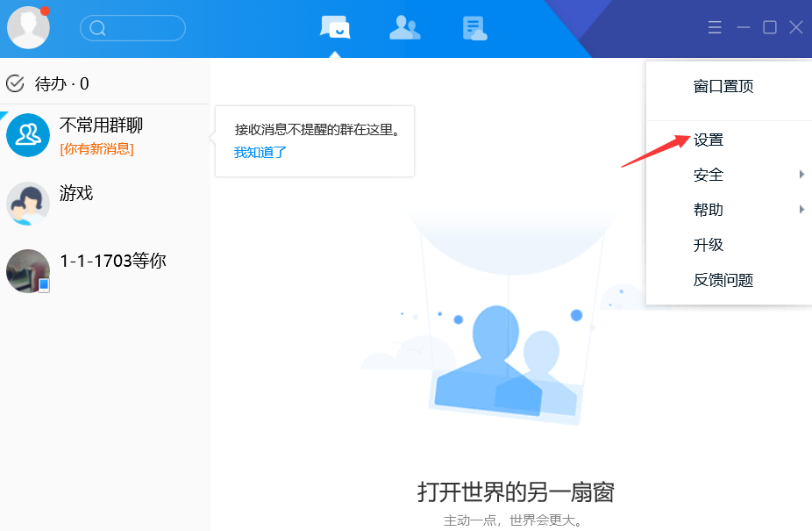Open the 待办 todo check icon
The image size is (812, 531).
[x=15, y=83]
